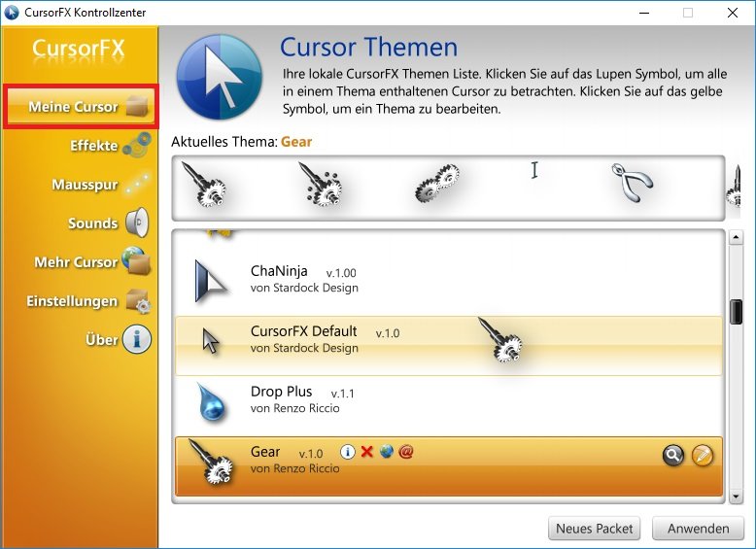Click the Mausspur sparkle trail icon
This screenshot has height=549, width=756.
[137, 184]
